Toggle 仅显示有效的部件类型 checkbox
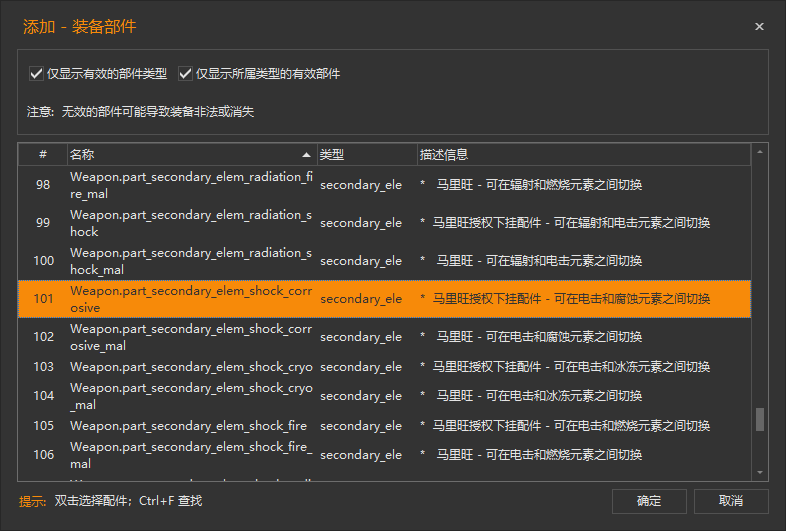The height and width of the screenshot is (531, 786). [x=37, y=74]
